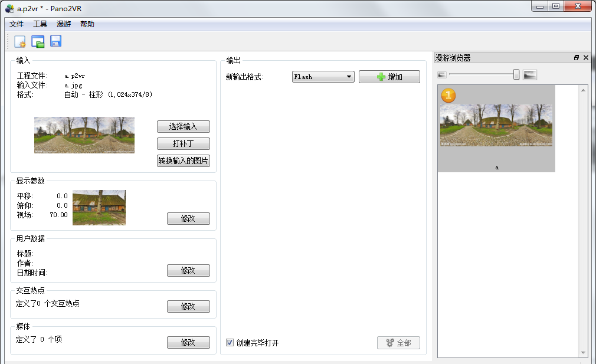Viewport: 596px width, 364px height.
Task: Click 增加 to add output format
Action: 389,77
